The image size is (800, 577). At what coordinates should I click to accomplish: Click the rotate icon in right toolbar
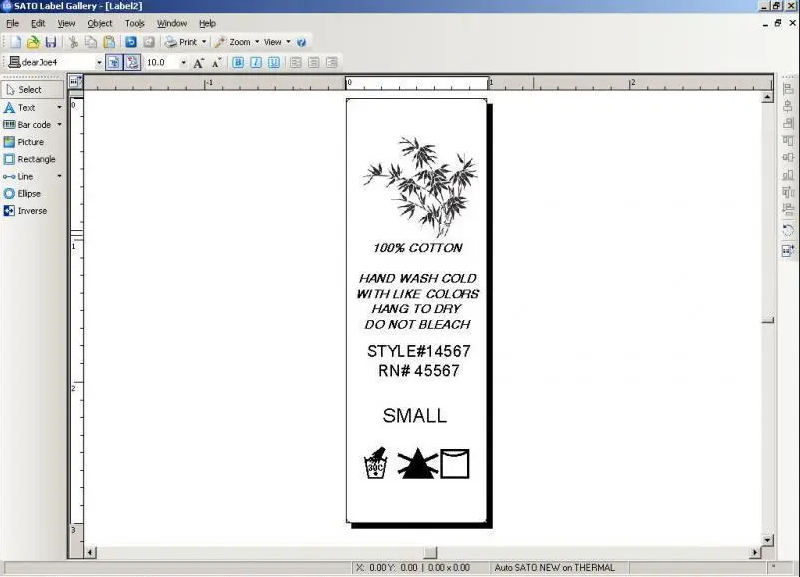[x=788, y=230]
